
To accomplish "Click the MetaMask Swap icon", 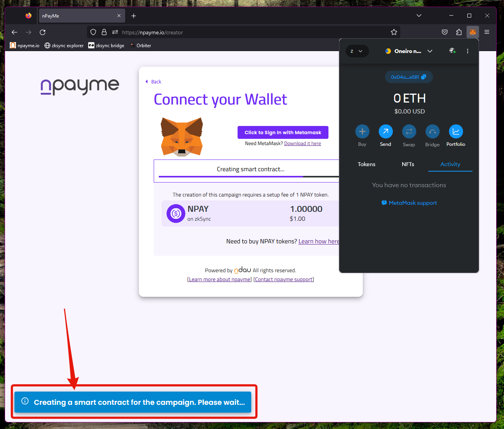I will (x=409, y=131).
